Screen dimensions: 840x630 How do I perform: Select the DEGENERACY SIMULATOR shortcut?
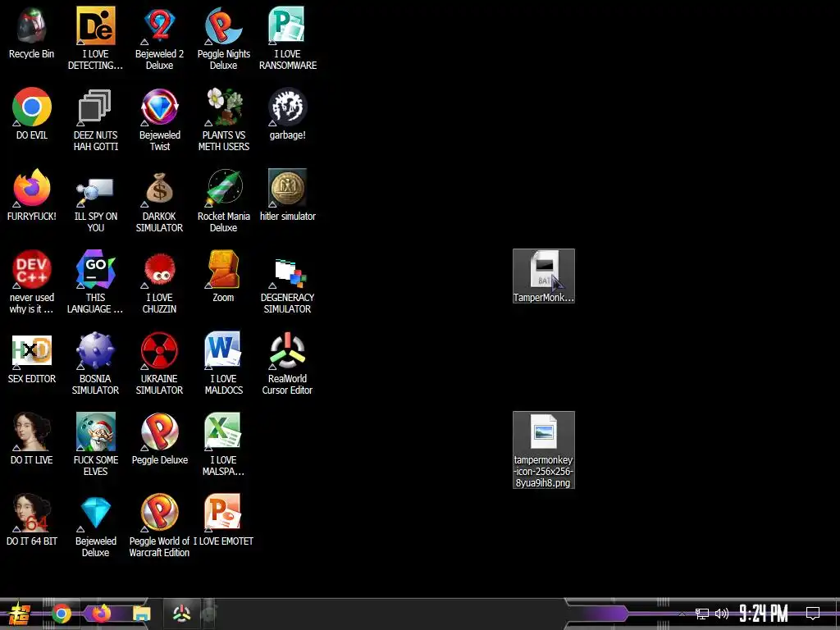pos(288,282)
